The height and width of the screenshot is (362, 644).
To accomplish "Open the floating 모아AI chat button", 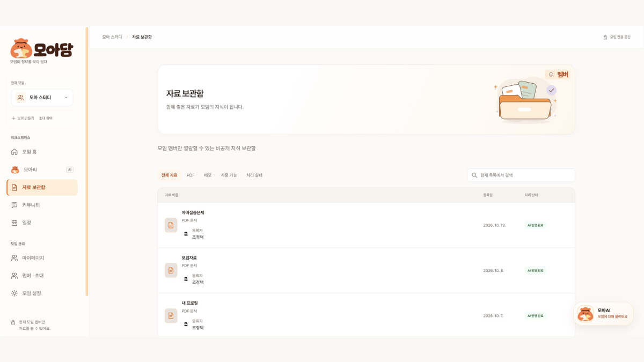I will [604, 314].
